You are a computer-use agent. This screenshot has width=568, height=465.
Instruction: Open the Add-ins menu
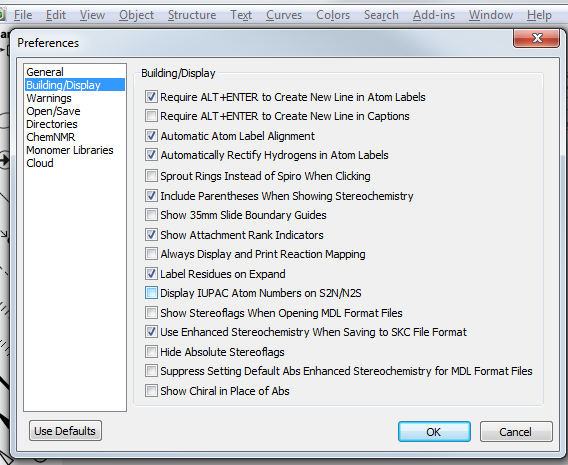(434, 15)
